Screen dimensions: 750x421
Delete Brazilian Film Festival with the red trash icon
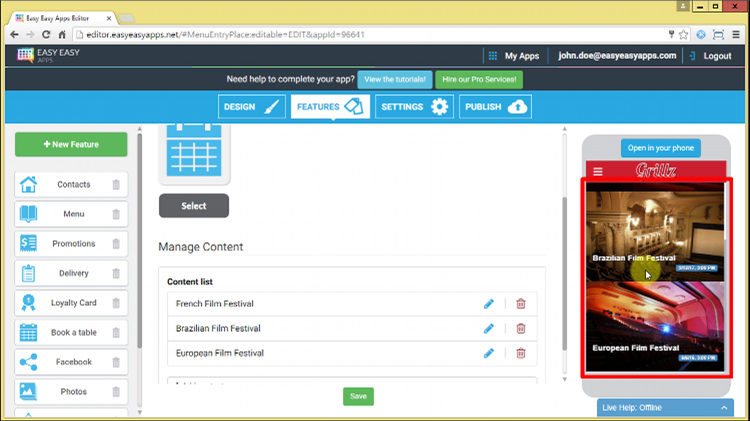pyautogui.click(x=521, y=329)
